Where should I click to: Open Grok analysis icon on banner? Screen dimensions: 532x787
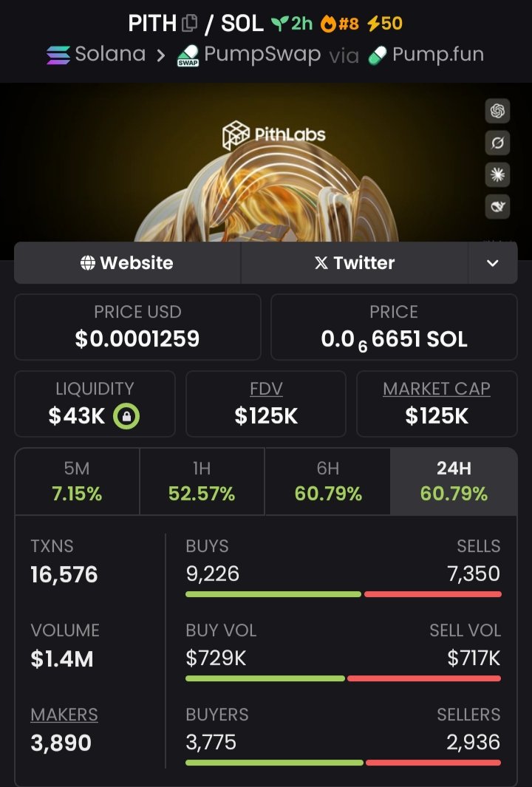497,143
